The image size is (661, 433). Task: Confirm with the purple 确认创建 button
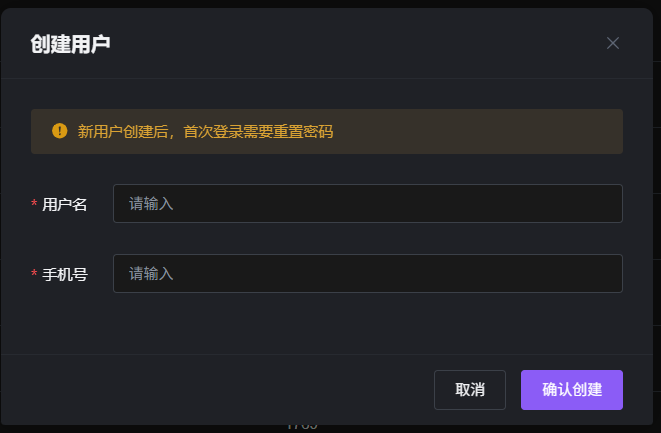(x=572, y=390)
